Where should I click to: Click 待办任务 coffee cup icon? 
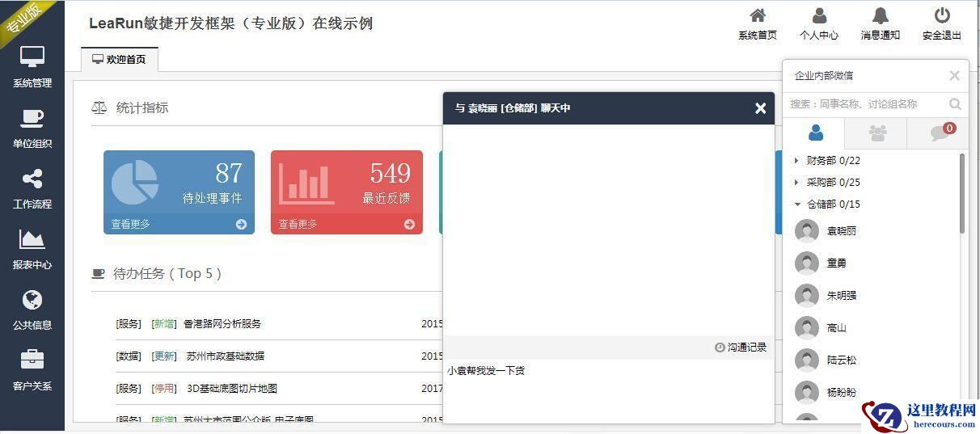[99, 274]
